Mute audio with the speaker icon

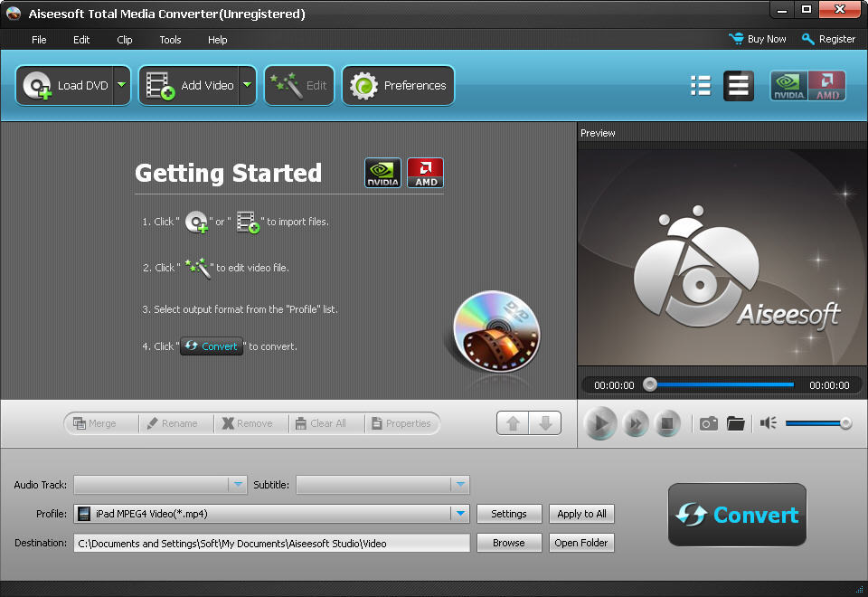[768, 422]
